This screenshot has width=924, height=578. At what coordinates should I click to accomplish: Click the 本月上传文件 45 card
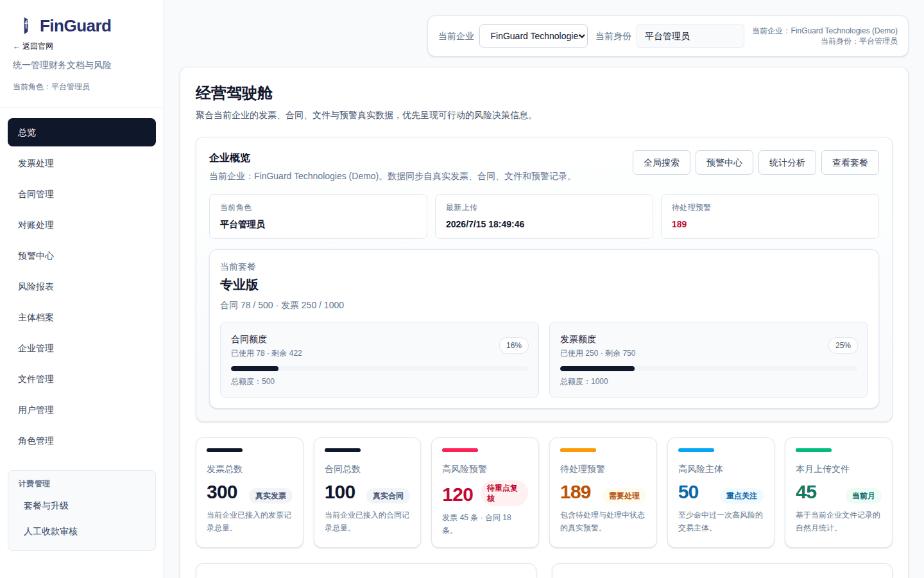839,493
